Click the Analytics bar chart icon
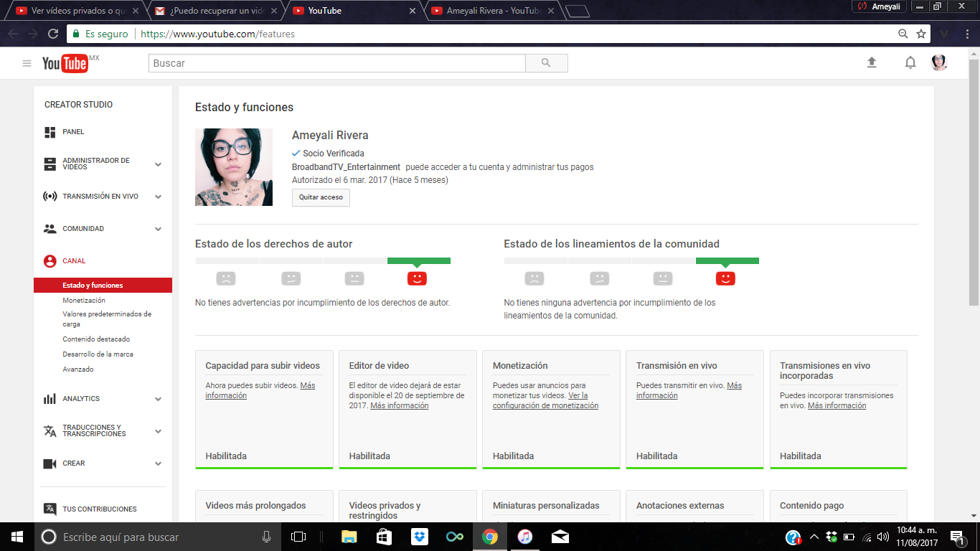 (50, 399)
